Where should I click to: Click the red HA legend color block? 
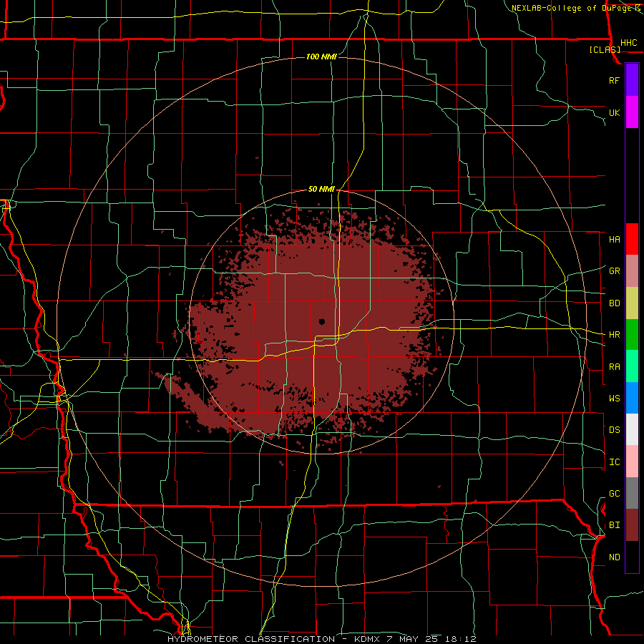pos(632,239)
